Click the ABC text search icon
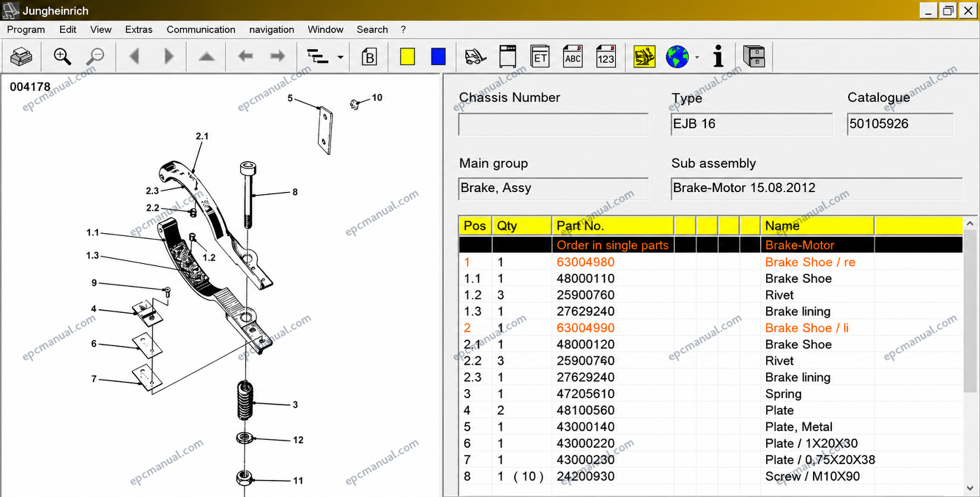The height and width of the screenshot is (497, 980). click(x=573, y=56)
